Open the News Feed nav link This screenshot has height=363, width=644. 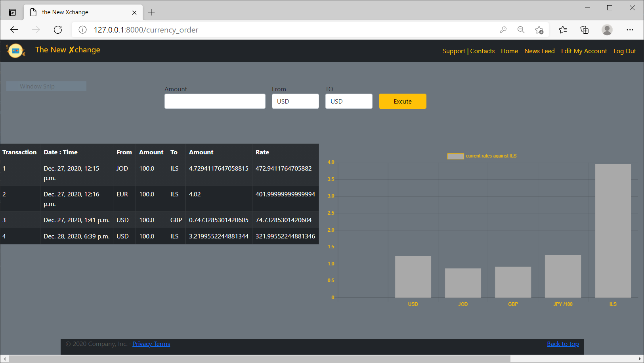coord(539,51)
